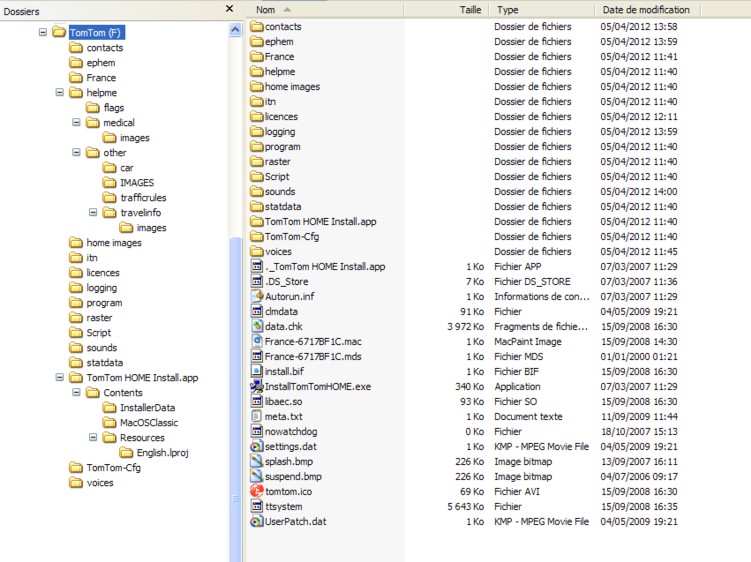The width and height of the screenshot is (751, 562).
Task: Close the Dossiers pane with X
Action: 229,9
